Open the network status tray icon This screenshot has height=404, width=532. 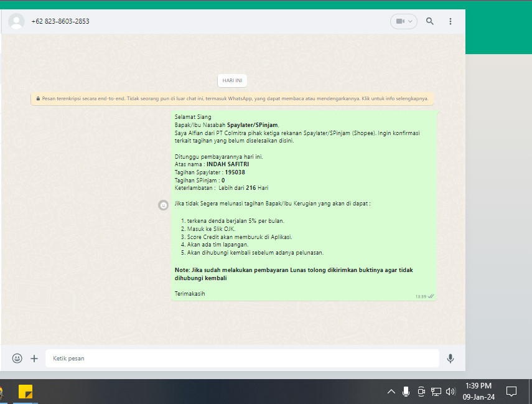[x=436, y=392]
